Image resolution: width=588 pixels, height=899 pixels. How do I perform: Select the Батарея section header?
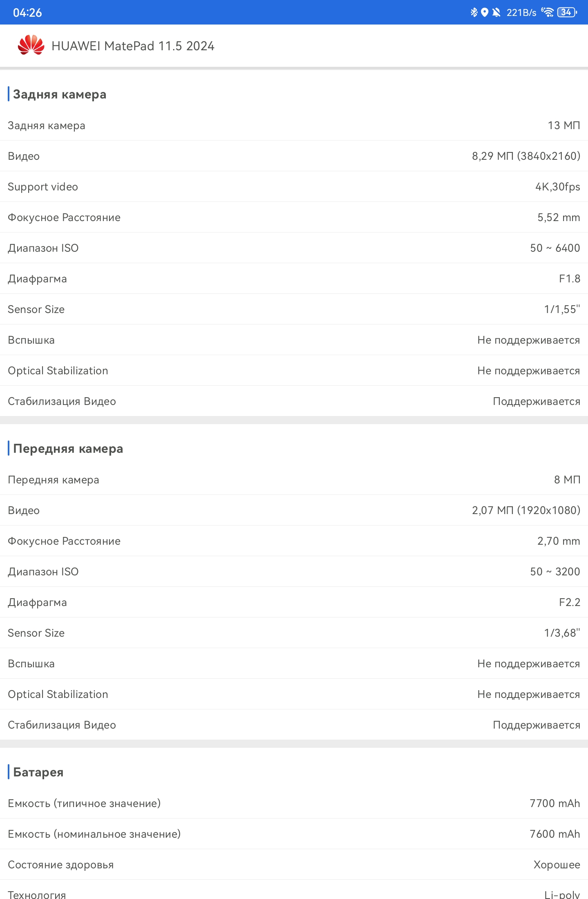(38, 772)
